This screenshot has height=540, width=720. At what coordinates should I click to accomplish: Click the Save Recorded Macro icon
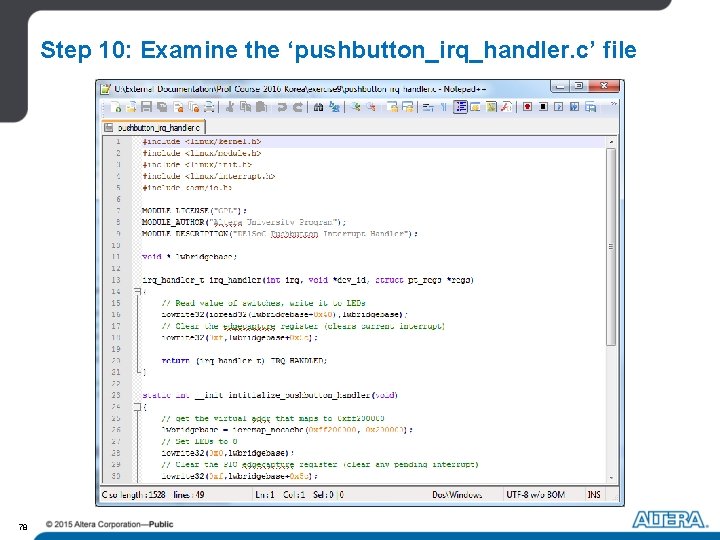tap(591, 107)
